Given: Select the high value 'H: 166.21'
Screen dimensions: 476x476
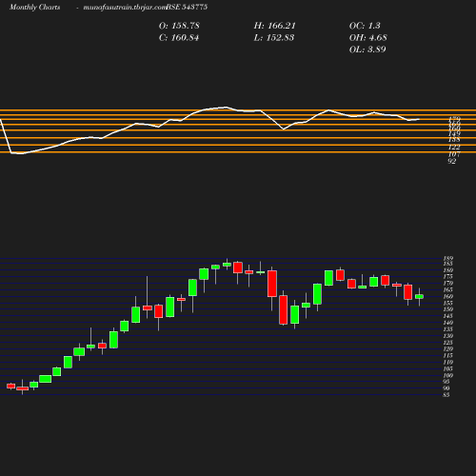Looking at the screenshot, I should (x=274, y=26).
